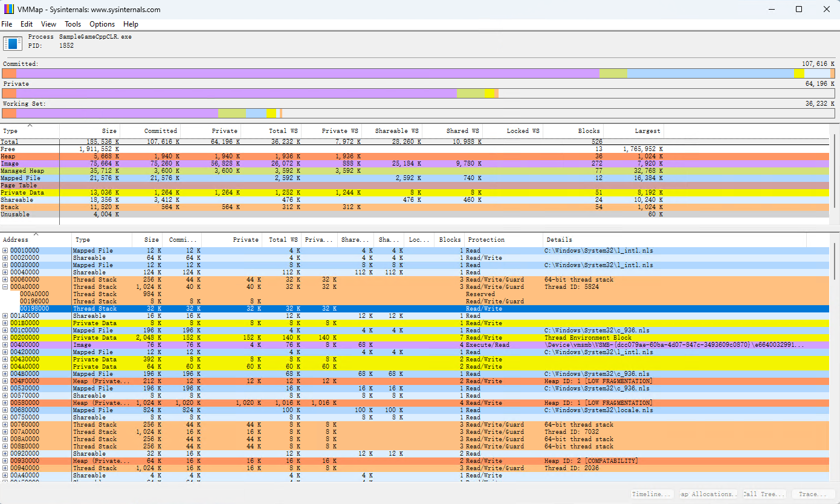The image size is (840, 504).
Task: Sort details by Protection column header
Action: 503,239
